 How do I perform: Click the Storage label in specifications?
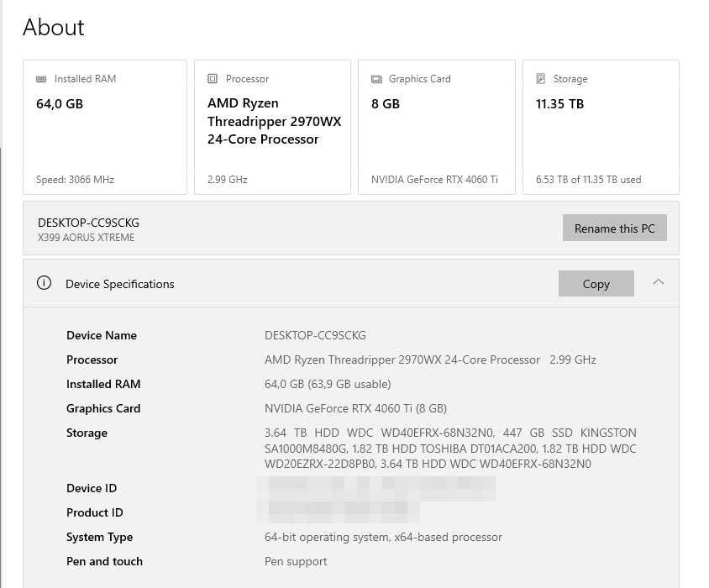[x=87, y=433]
